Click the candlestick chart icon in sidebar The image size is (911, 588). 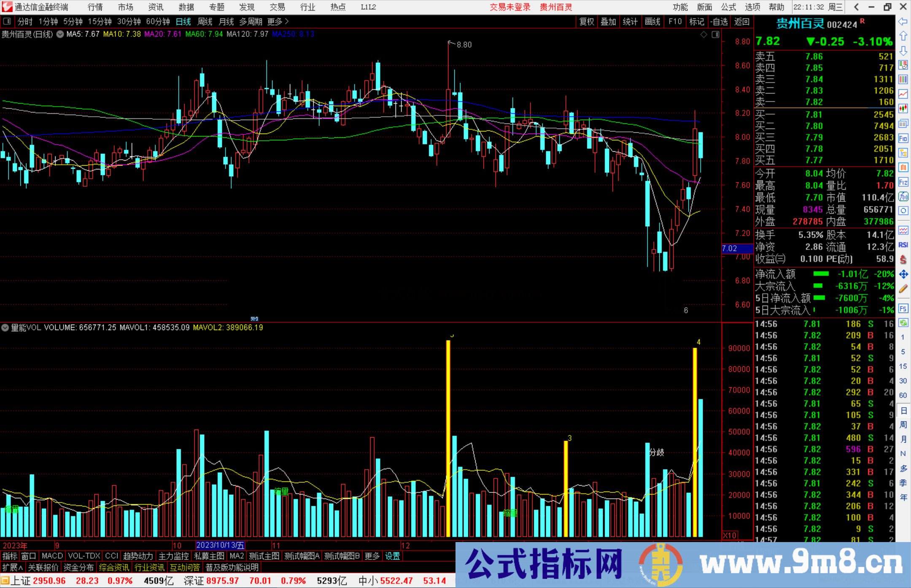903,108
